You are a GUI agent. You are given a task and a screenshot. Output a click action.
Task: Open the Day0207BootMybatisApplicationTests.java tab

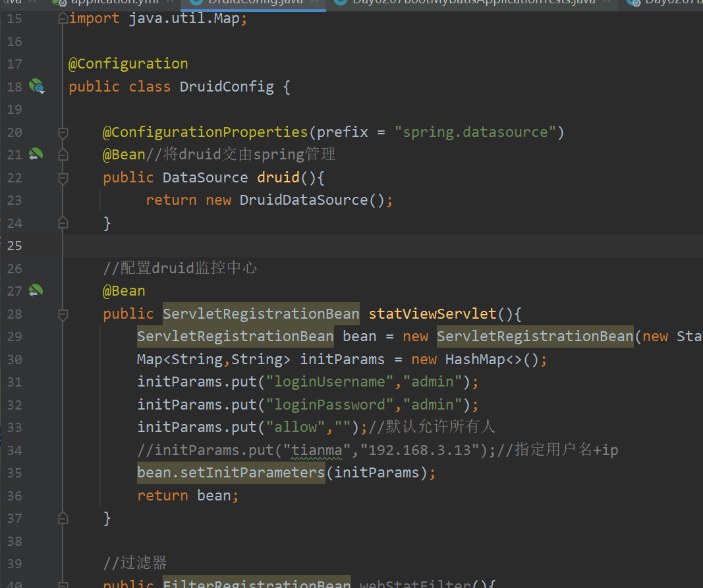(472, 3)
